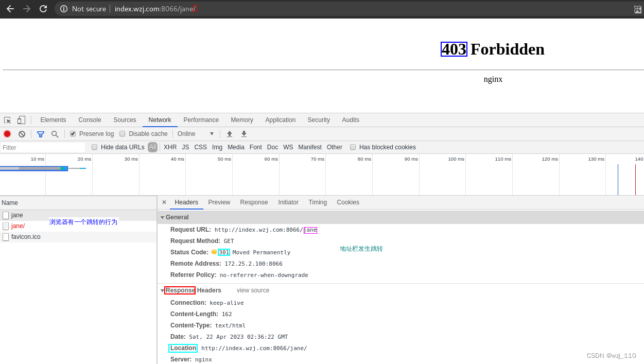Activate the inspect element picker icon
The image size is (644, 364).
coord(8,120)
